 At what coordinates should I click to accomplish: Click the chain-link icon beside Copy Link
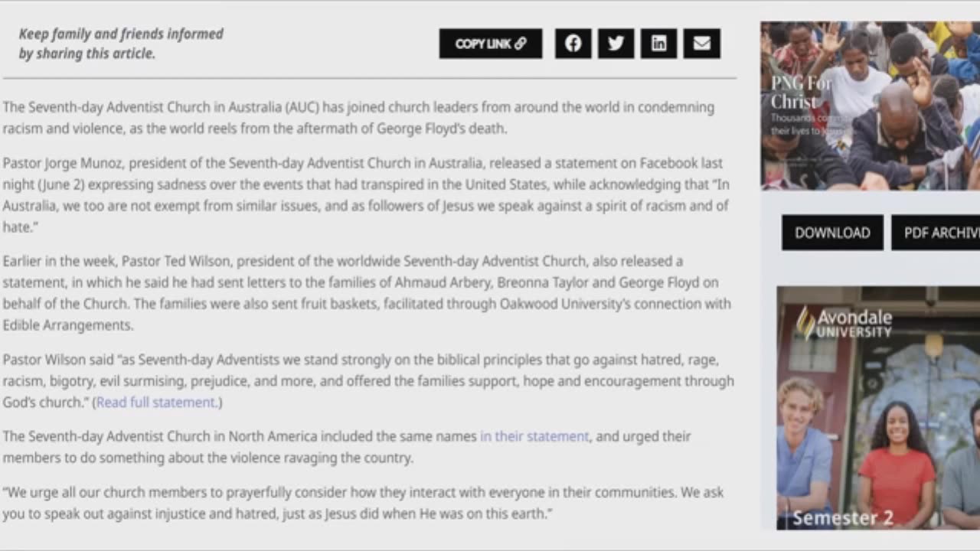521,44
